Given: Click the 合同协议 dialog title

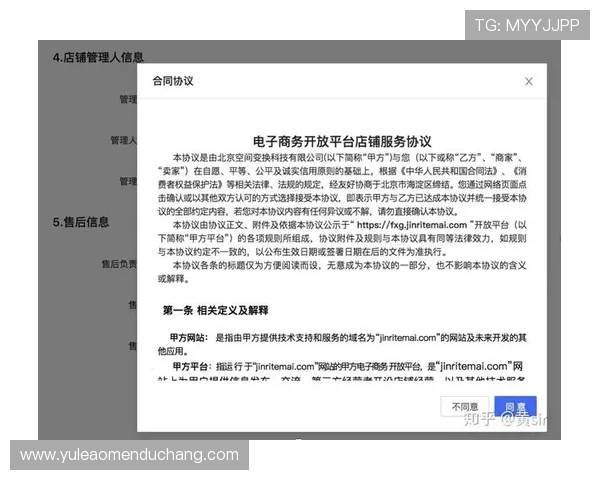Looking at the screenshot, I should pyautogui.click(x=173, y=81).
